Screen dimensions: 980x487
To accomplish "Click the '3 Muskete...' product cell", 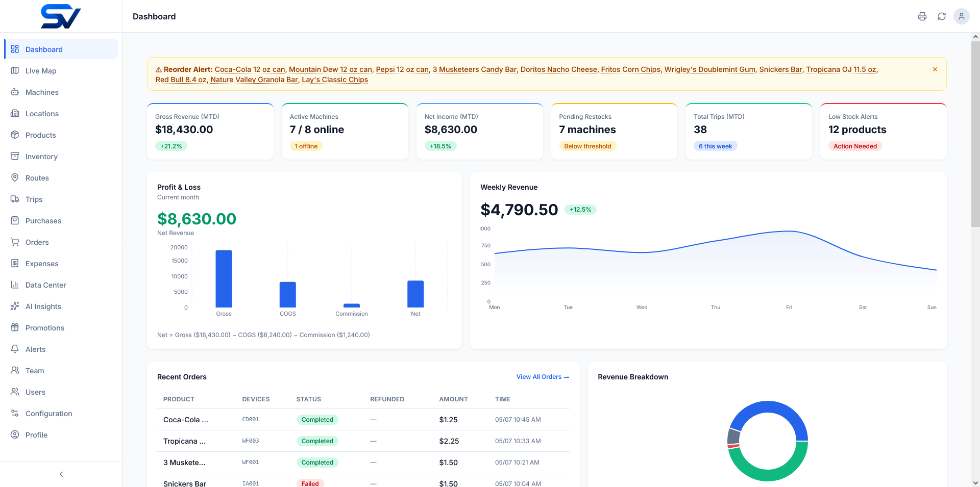I will 184,463.
